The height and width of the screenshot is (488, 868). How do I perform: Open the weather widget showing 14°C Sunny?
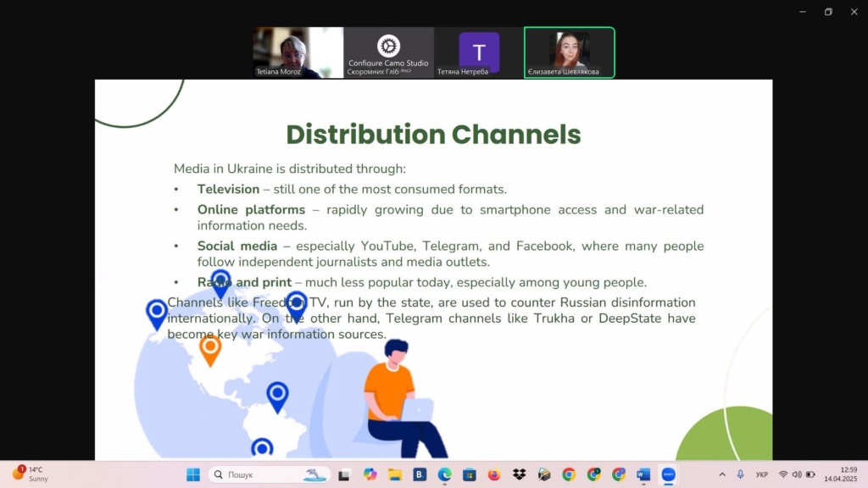point(31,474)
